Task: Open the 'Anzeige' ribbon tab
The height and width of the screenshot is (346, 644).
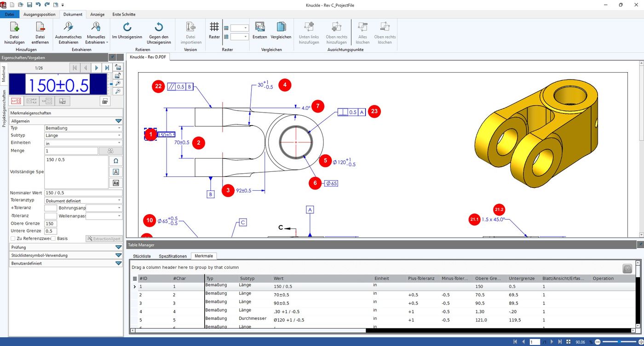Action: [x=97, y=14]
